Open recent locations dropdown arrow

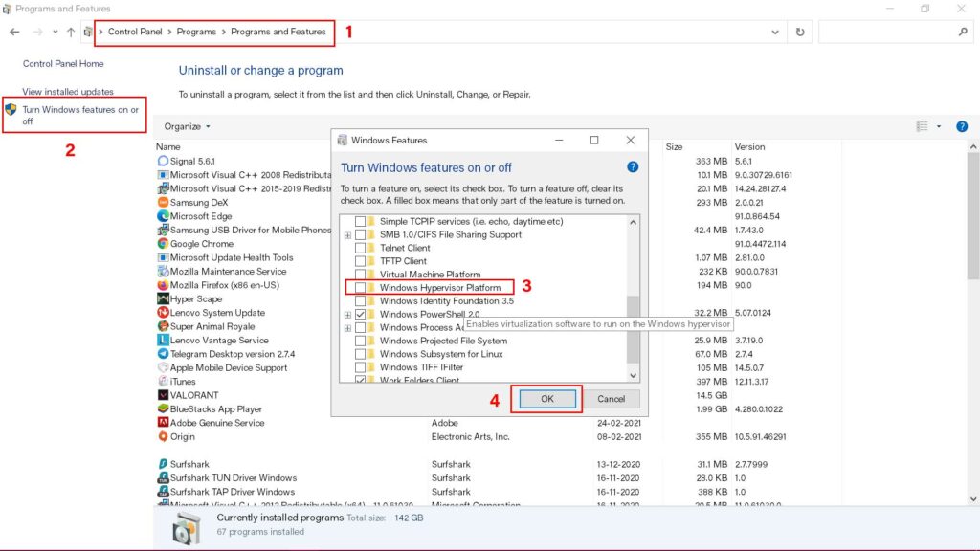[x=55, y=32]
